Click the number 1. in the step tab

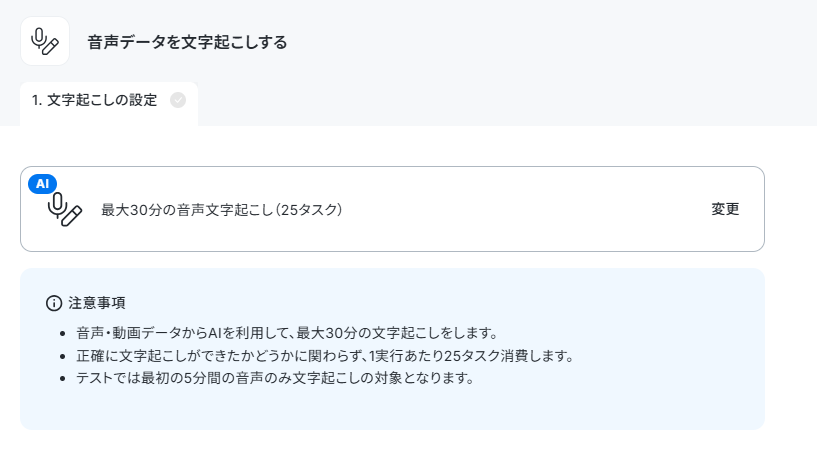coord(36,100)
